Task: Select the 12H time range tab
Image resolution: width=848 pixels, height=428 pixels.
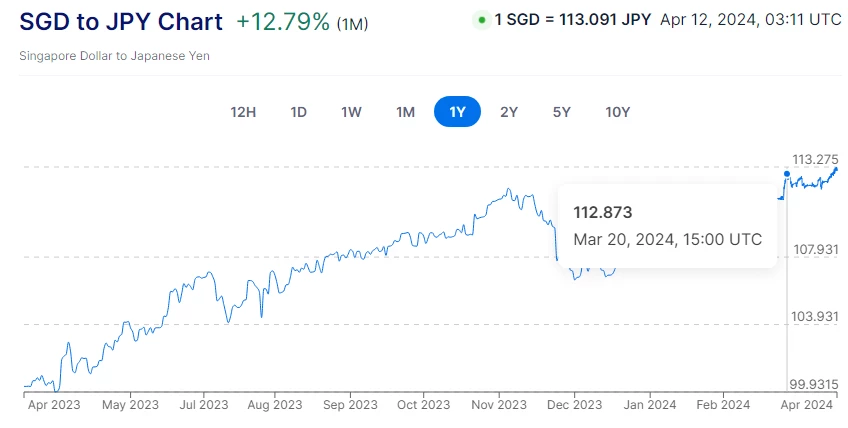Action: pos(243,112)
